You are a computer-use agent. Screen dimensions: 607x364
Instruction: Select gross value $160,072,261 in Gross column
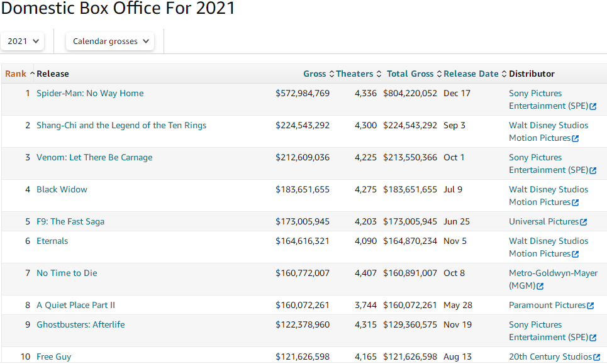303,305
